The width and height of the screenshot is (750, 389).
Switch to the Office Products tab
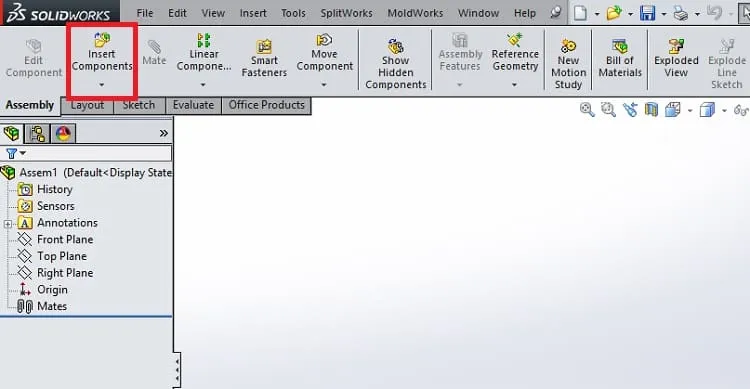coord(266,105)
